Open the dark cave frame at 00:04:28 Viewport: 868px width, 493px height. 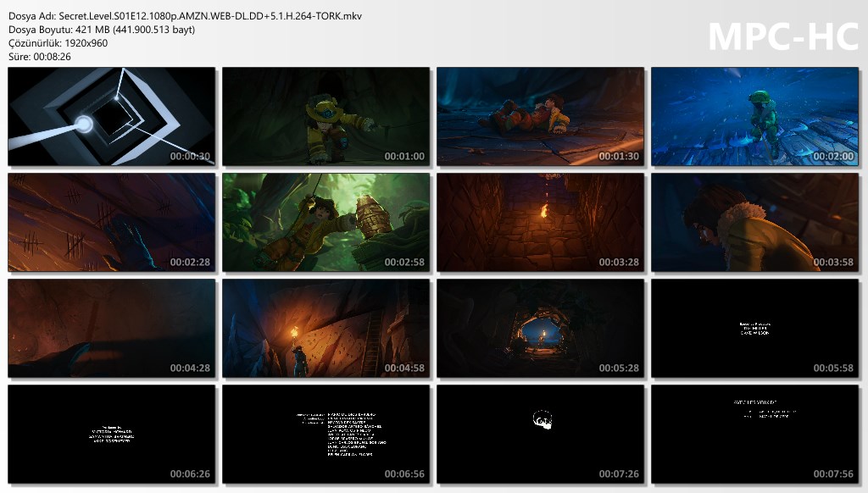(x=111, y=328)
